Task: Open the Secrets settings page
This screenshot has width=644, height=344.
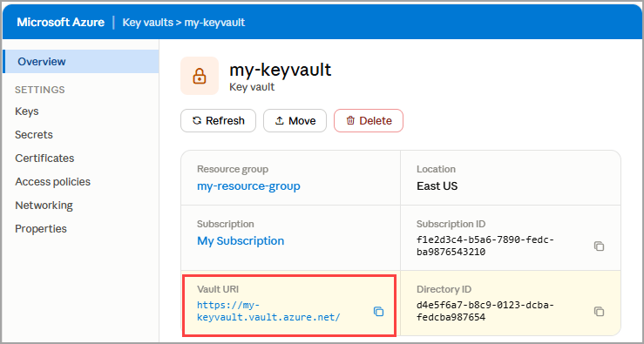Action: (x=34, y=135)
